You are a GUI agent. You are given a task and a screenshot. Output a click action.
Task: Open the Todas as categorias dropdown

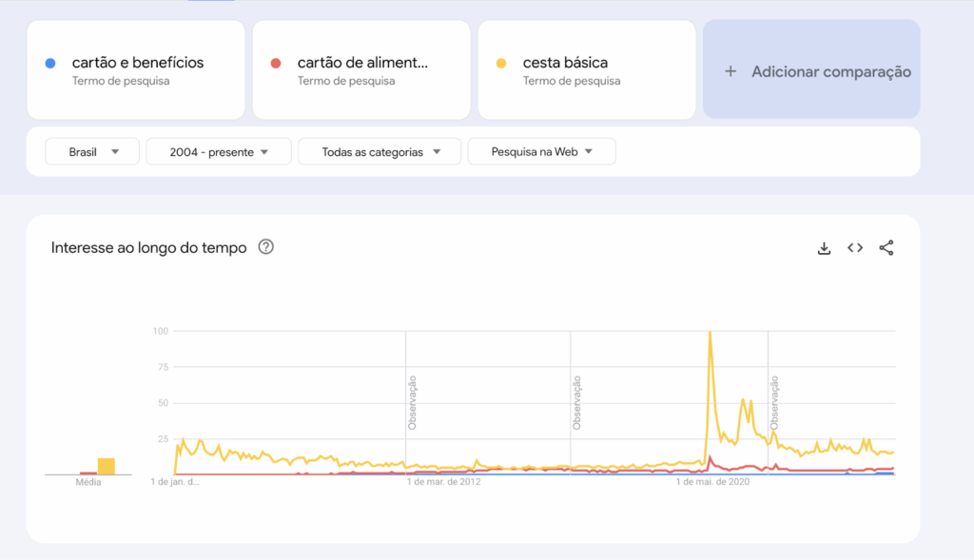[x=380, y=152]
